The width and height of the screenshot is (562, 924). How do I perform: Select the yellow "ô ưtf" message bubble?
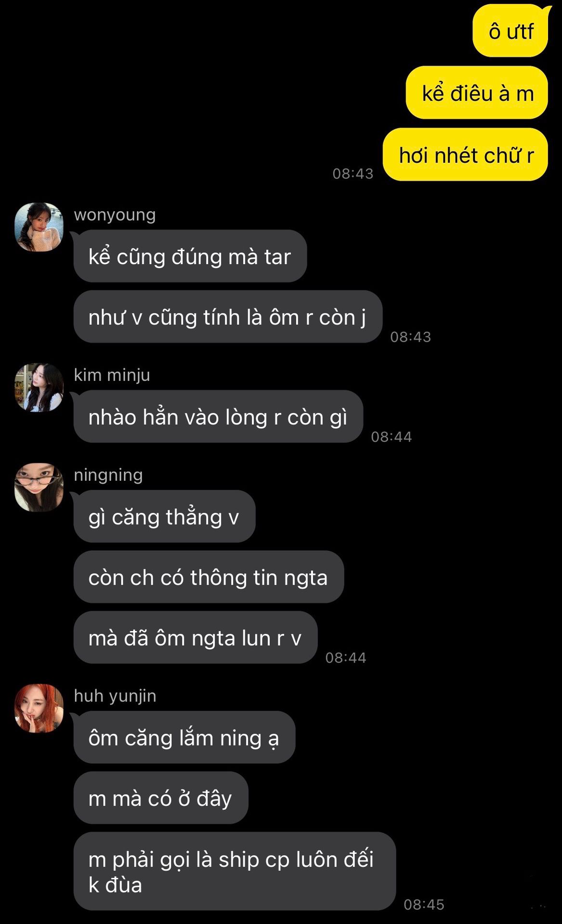[511, 31]
